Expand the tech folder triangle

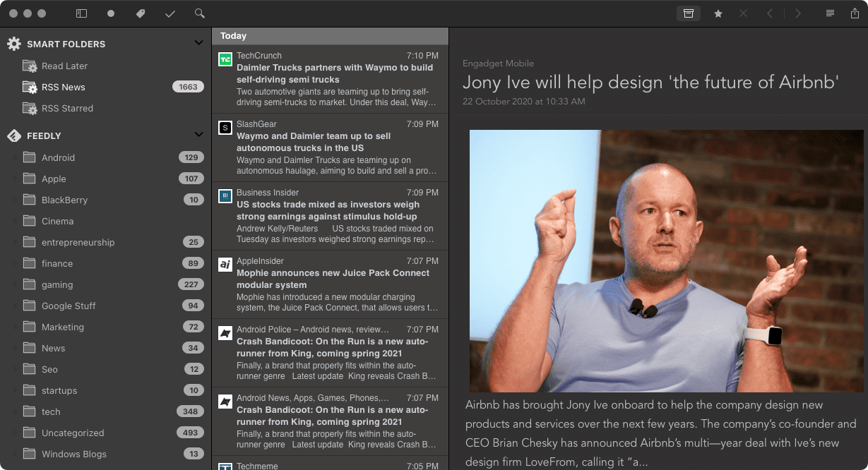[14, 412]
